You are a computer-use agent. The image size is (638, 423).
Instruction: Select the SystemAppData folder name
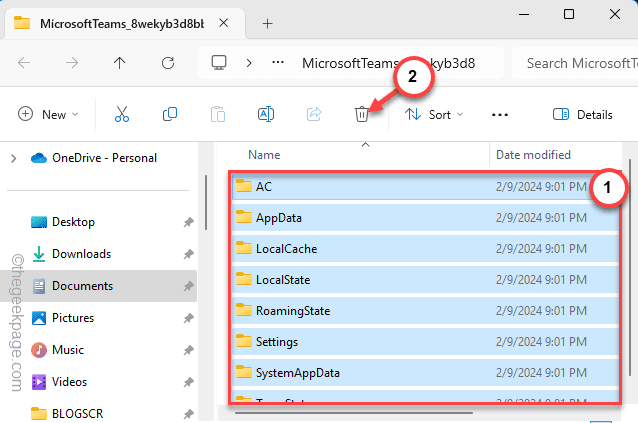(297, 373)
